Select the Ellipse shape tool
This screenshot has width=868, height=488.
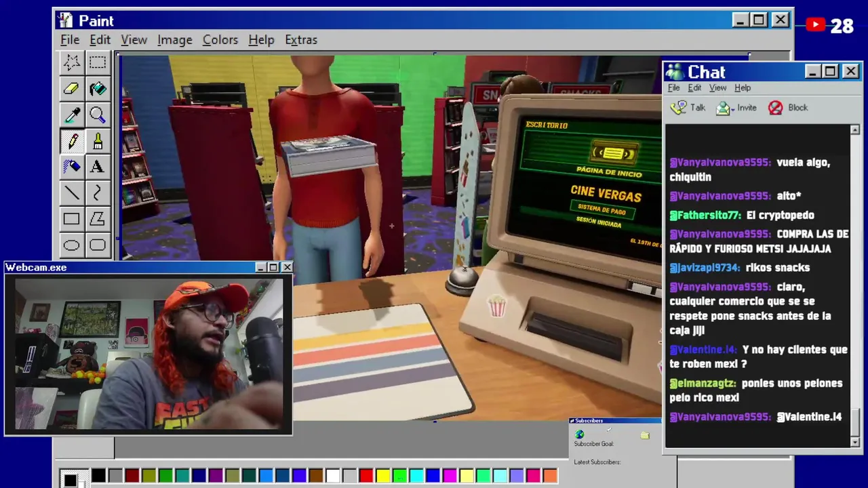[71, 245]
